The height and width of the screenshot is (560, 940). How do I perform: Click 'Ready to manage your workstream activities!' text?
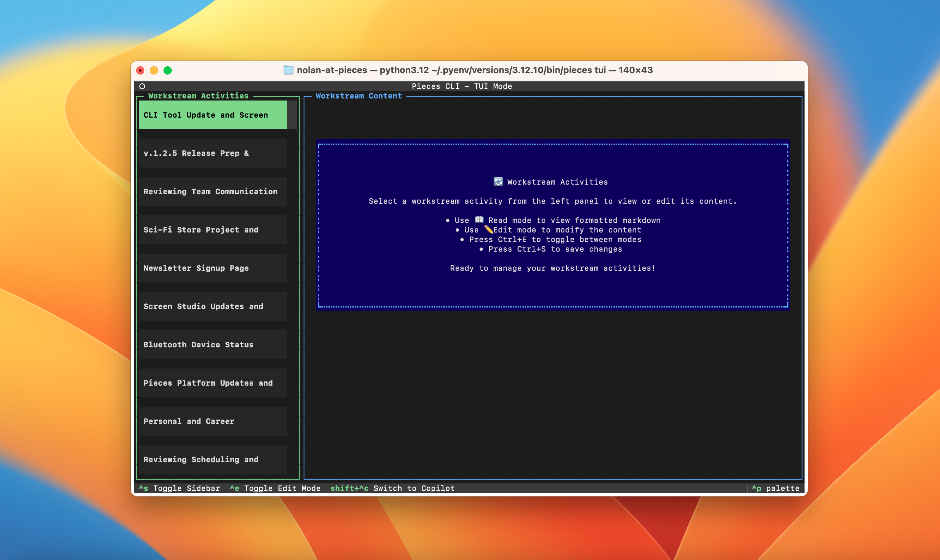click(553, 268)
